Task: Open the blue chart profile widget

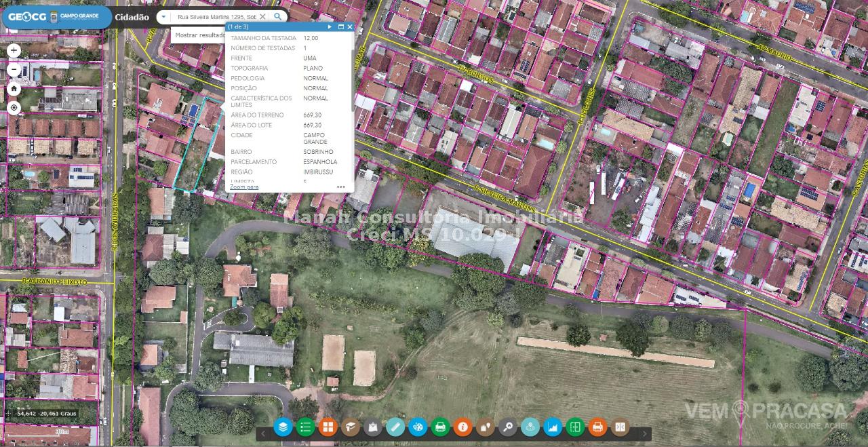Action: coord(553,427)
